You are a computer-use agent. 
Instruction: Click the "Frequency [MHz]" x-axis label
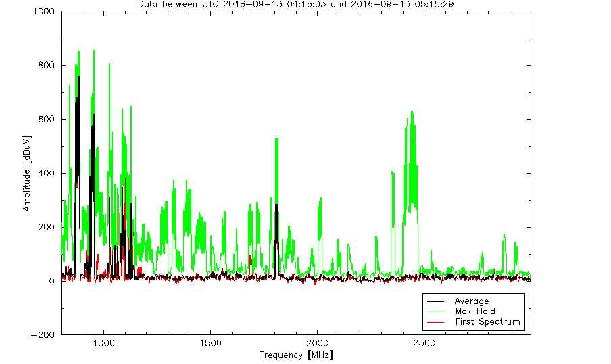point(295,355)
